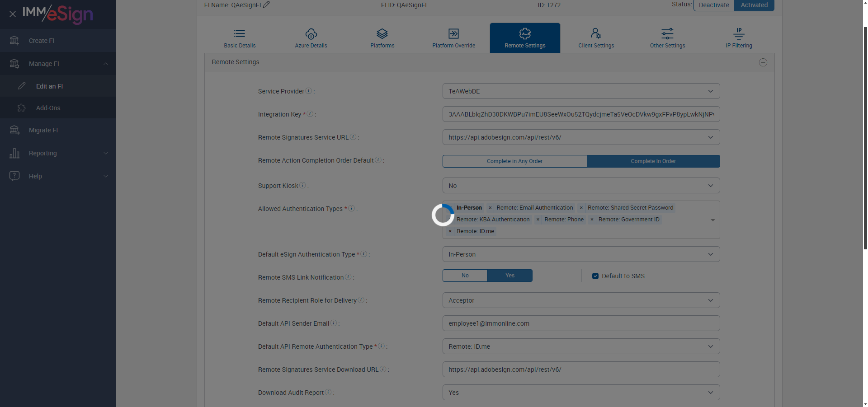Choose Complete in Any Order

(514, 161)
